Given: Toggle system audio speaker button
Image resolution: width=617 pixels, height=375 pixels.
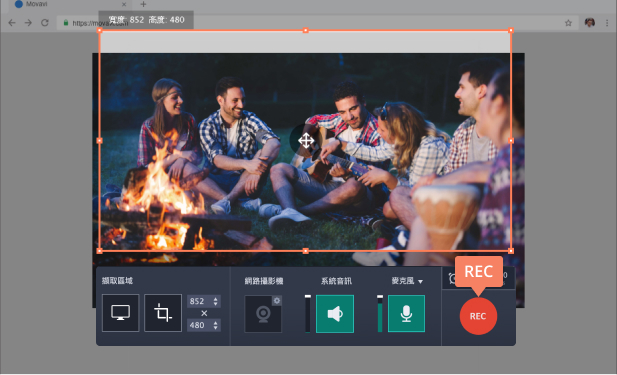Looking at the screenshot, I should (x=335, y=314).
